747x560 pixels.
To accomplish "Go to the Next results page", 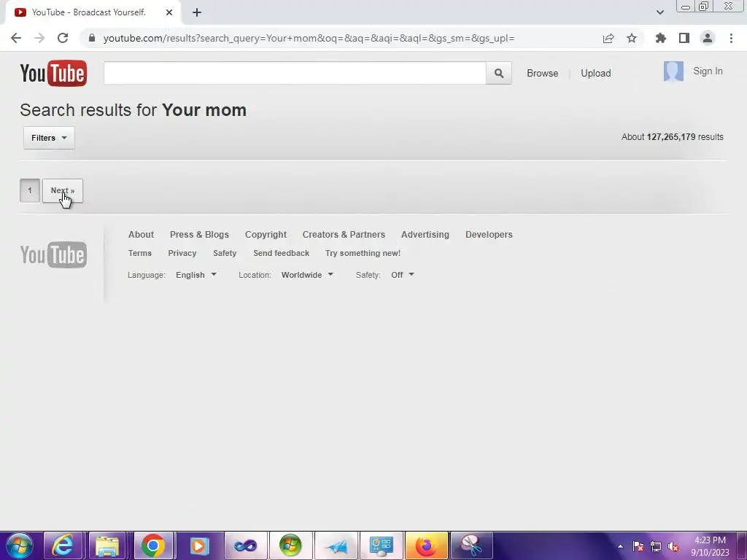I will 63,190.
